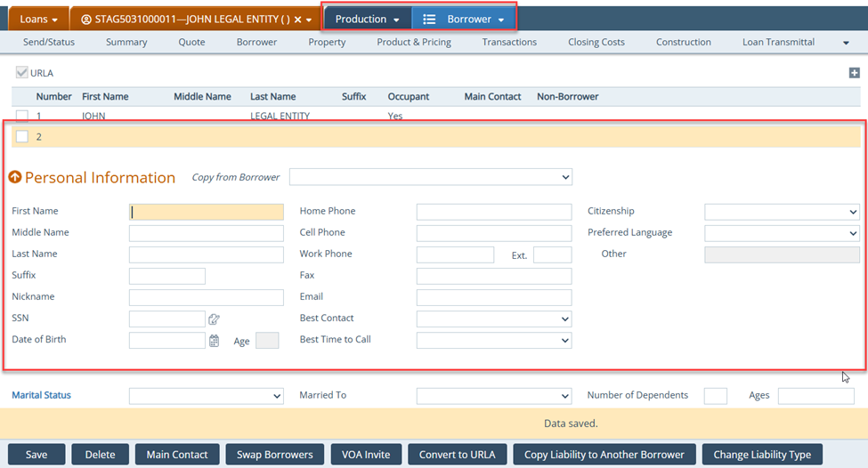Expand the Citizenship dropdown
This screenshot has height=468, width=868.
point(781,212)
